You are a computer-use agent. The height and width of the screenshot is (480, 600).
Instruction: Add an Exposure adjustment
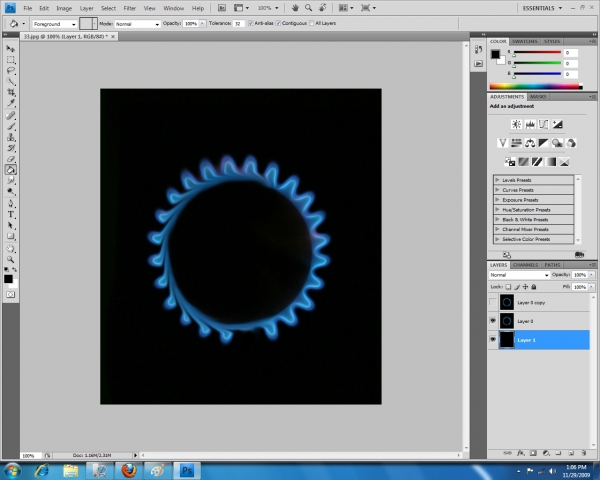pyautogui.click(x=557, y=124)
